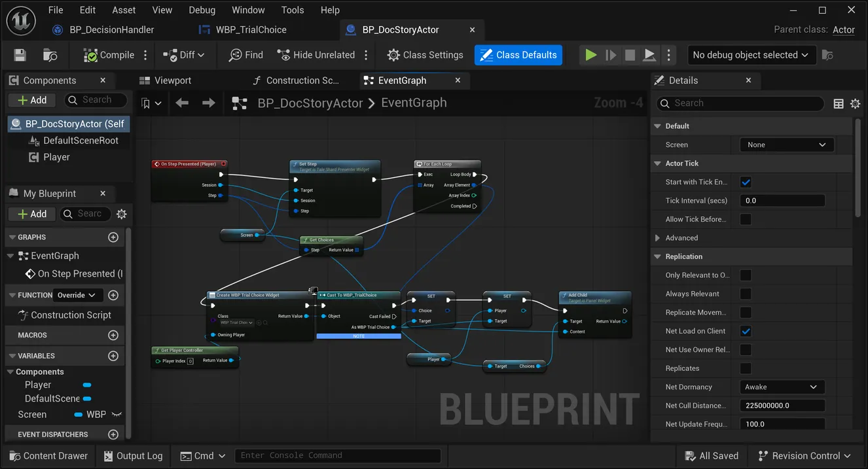This screenshot has height=469, width=868.
Task: Open Compile options kebab menu
Action: pos(145,55)
